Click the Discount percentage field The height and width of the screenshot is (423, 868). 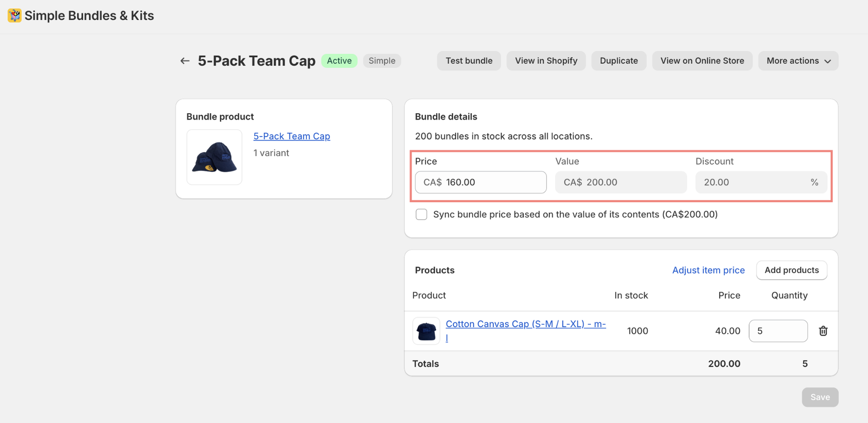pyautogui.click(x=761, y=182)
